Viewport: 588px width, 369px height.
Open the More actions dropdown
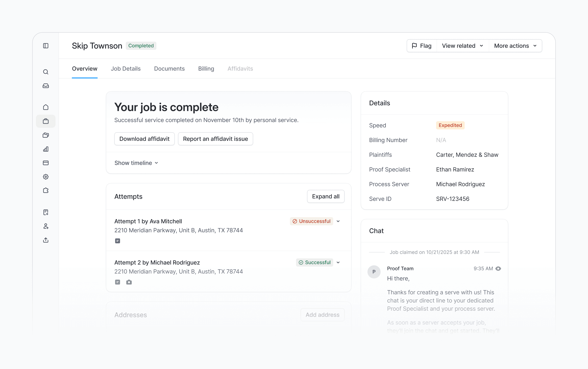click(x=515, y=46)
